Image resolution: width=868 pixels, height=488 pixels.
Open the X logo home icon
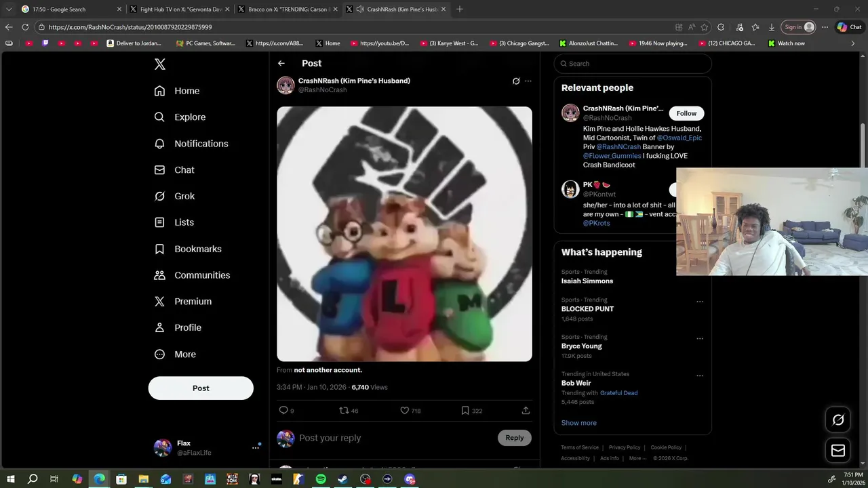159,64
